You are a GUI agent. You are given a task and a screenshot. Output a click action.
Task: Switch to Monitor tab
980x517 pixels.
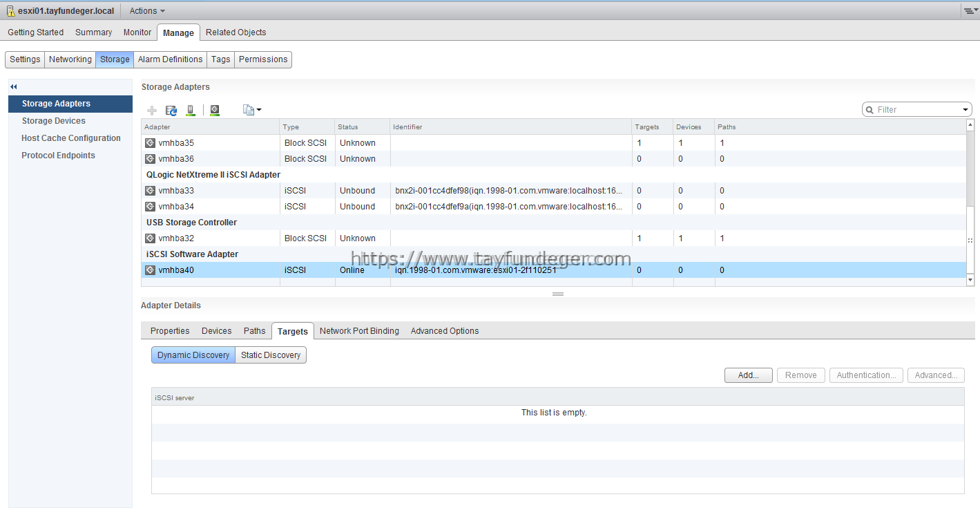point(137,32)
